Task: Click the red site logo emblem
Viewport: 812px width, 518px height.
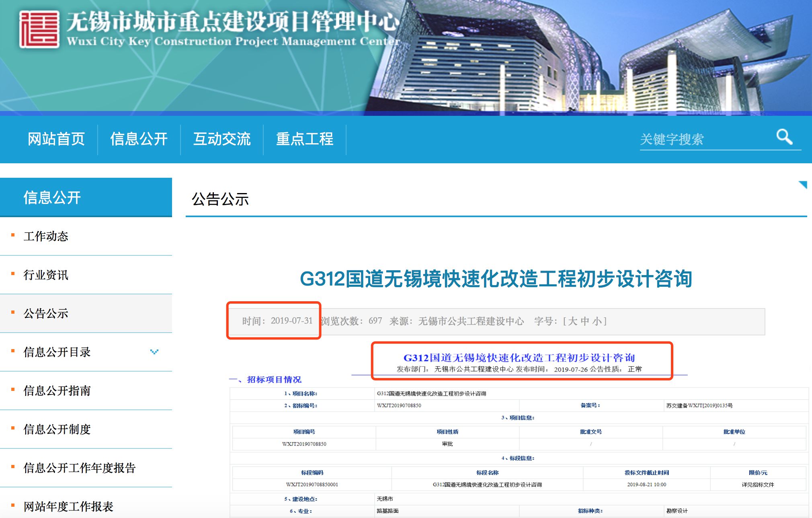Action: (x=39, y=29)
